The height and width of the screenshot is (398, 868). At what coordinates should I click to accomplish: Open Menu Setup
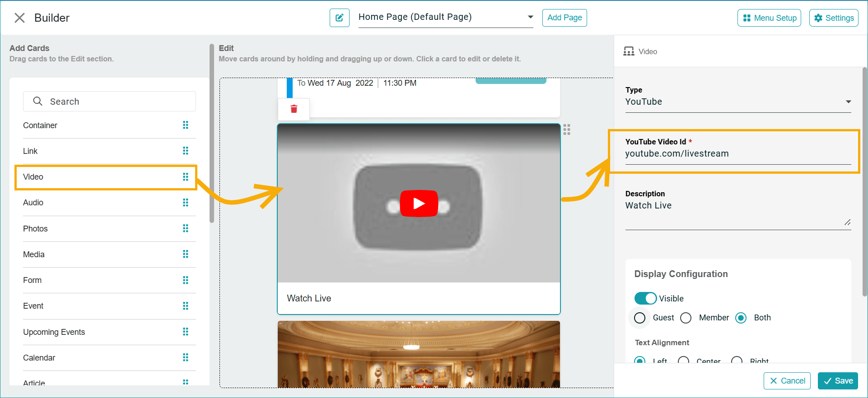(x=769, y=18)
